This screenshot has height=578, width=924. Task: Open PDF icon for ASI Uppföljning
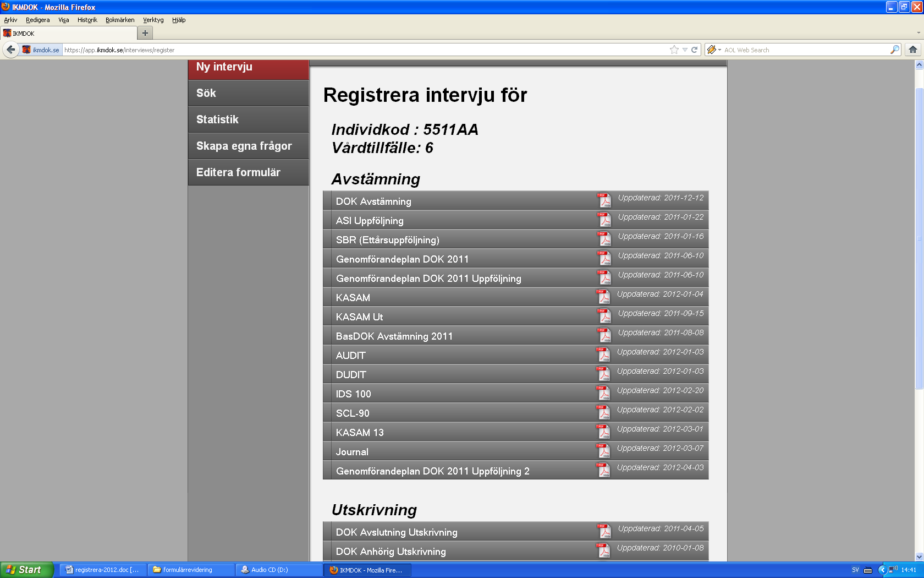point(604,220)
